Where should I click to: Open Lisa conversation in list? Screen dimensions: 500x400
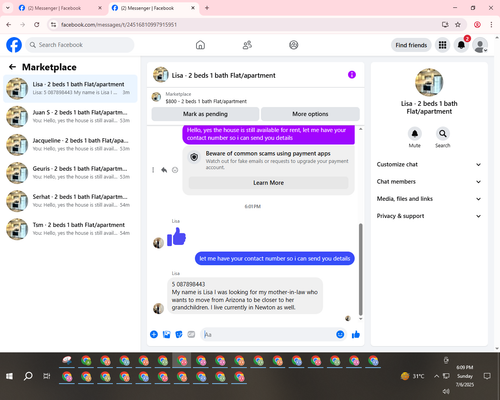click(x=70, y=88)
